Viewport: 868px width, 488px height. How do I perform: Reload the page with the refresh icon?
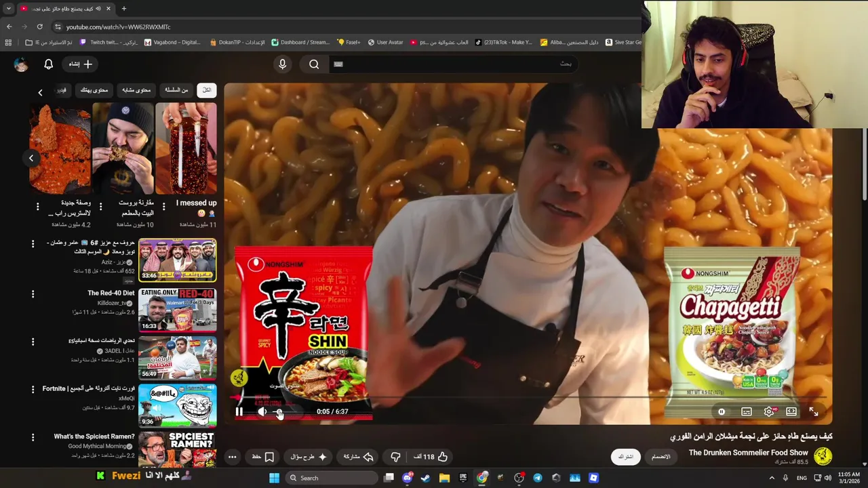tap(39, 26)
